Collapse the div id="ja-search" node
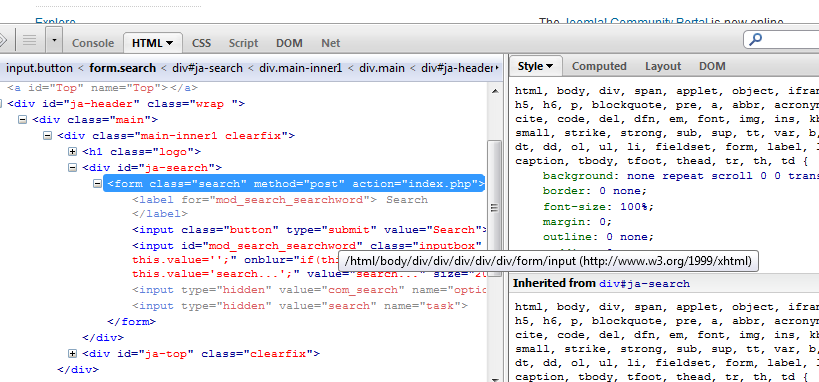This screenshot has width=819, height=382. (73, 168)
